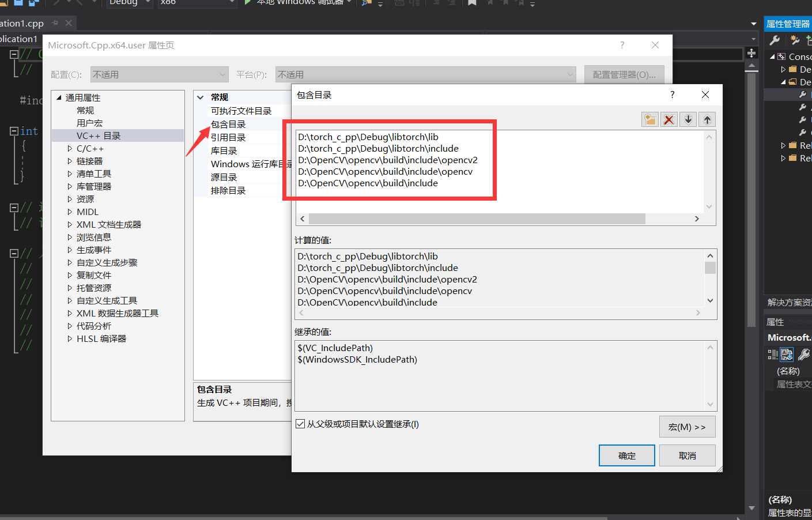Click path D:\torch_c_pp\Debug\libtorch\lib in edit box
The width and height of the screenshot is (812, 520).
click(368, 137)
